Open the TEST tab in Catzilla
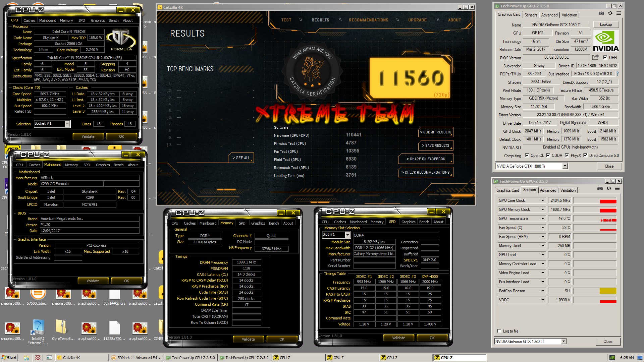The width and height of the screenshot is (644, 362). pyautogui.click(x=286, y=20)
